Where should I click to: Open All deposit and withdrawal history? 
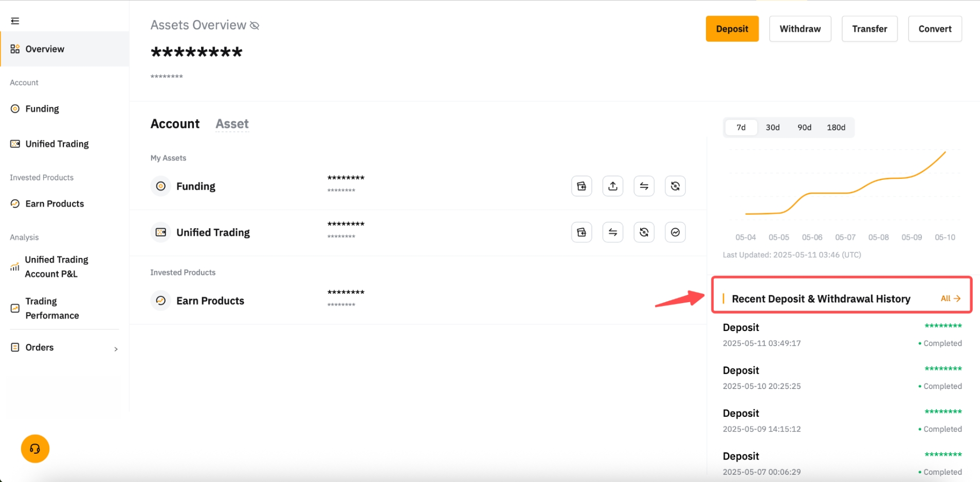(950, 299)
